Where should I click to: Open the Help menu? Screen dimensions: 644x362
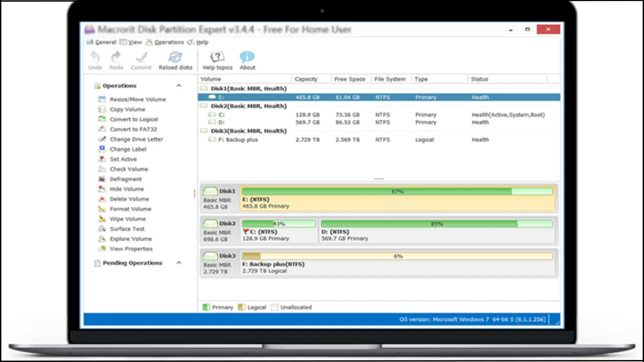(198, 42)
